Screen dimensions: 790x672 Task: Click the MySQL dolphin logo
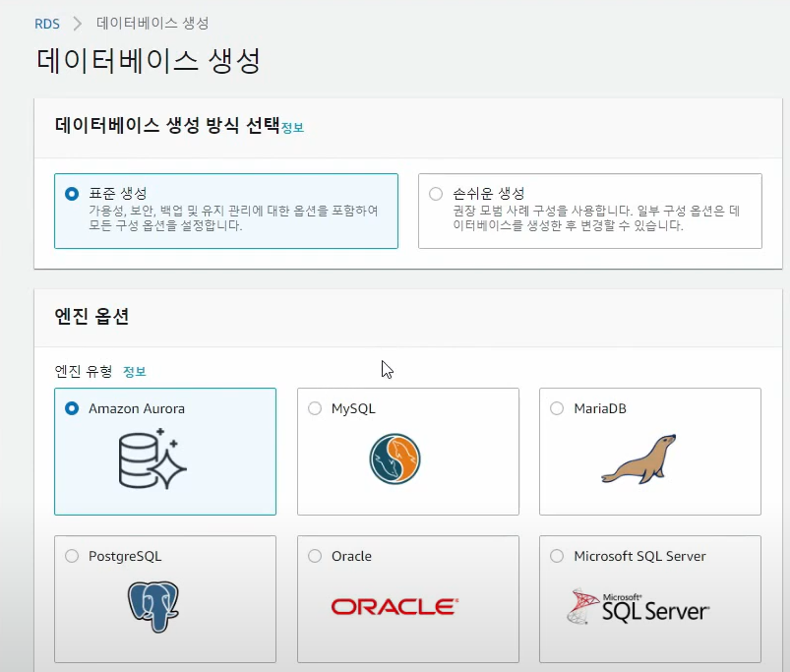[x=395, y=458]
